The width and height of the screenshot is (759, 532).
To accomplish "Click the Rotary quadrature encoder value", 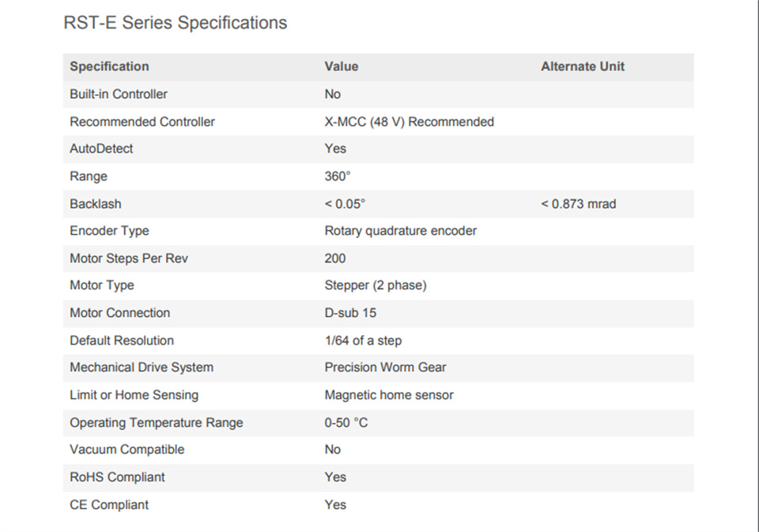I will [x=400, y=231].
